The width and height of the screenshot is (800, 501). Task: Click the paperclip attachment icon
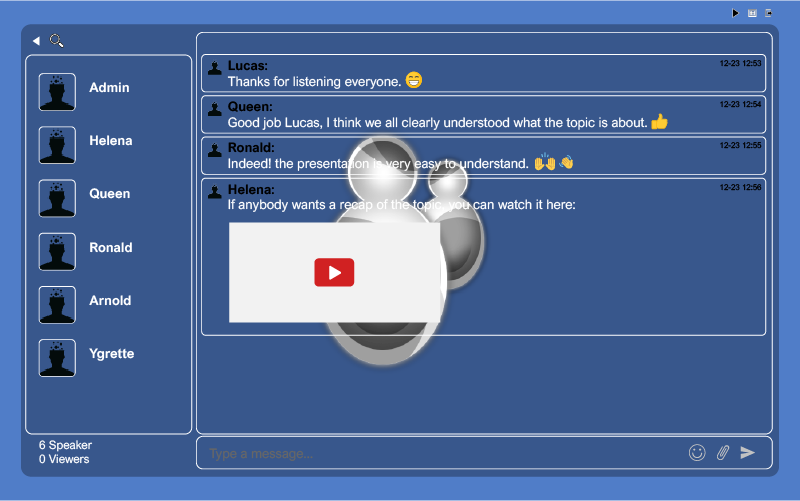click(x=723, y=453)
